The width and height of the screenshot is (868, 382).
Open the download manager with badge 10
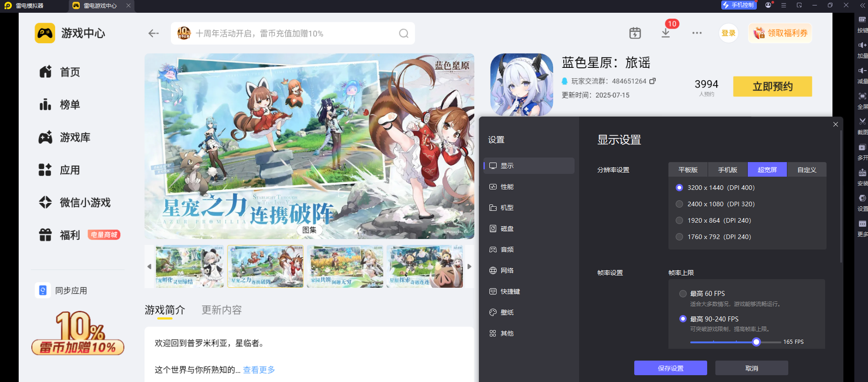pos(666,33)
